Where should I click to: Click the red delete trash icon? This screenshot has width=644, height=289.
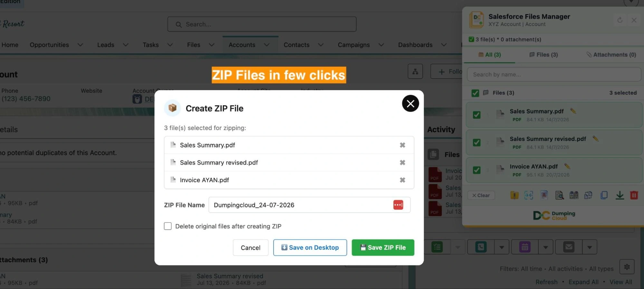pos(634,195)
